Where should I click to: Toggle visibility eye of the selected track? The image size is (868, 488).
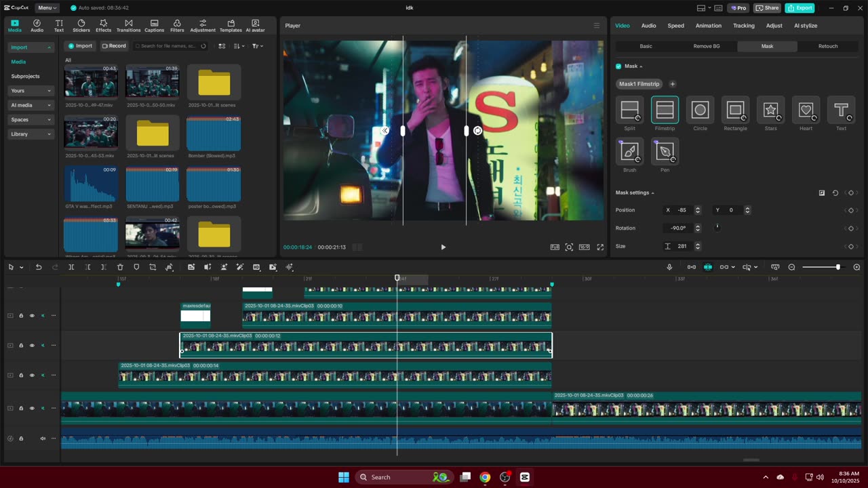point(32,346)
